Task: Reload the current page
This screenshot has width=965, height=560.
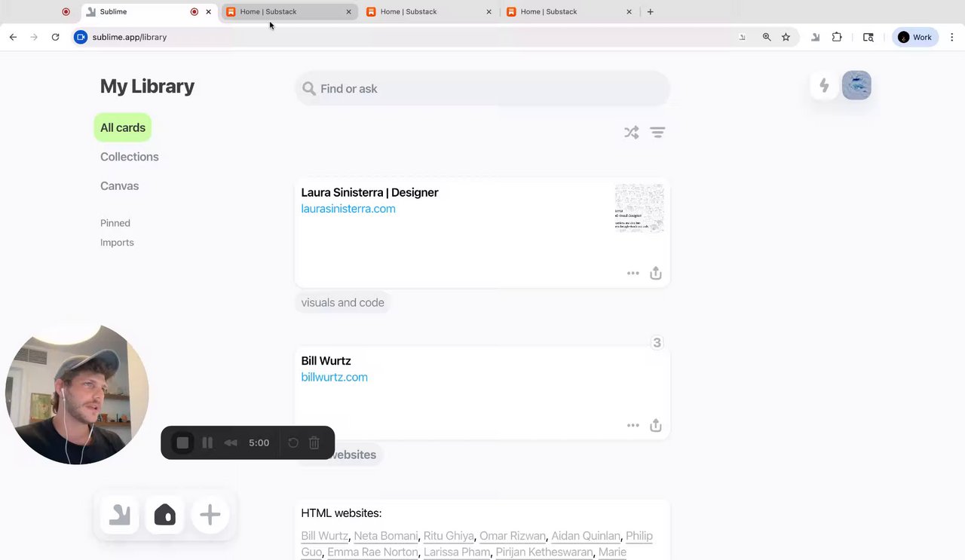Action: click(x=55, y=37)
